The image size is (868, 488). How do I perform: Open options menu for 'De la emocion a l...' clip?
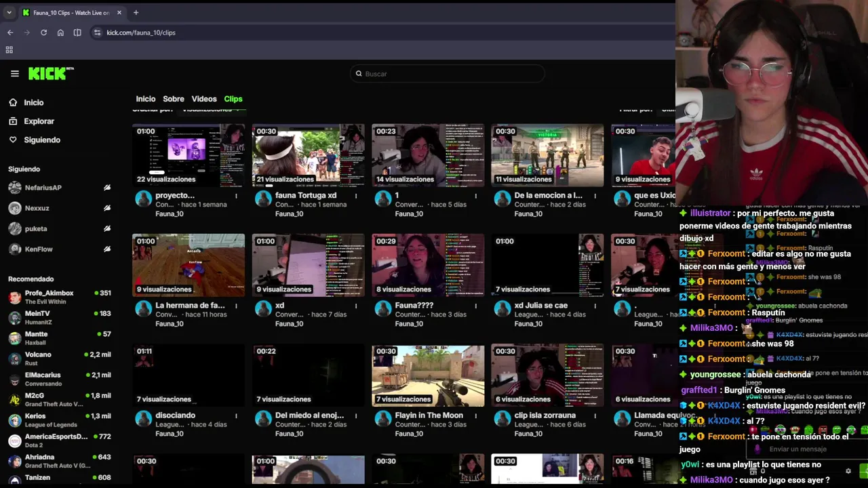click(x=595, y=196)
